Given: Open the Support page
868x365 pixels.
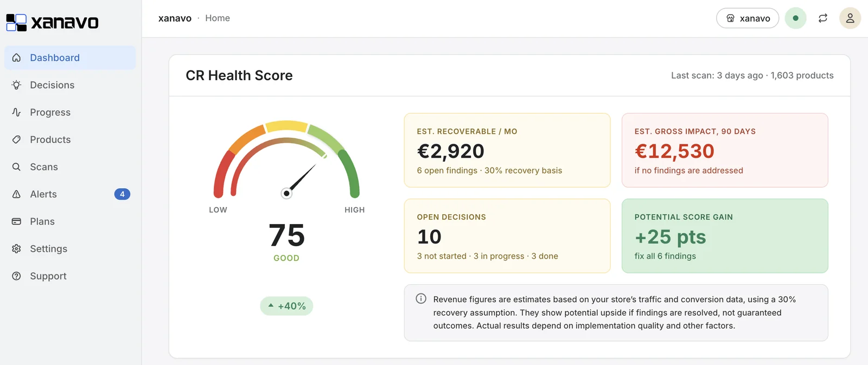Looking at the screenshot, I should click(70, 276).
